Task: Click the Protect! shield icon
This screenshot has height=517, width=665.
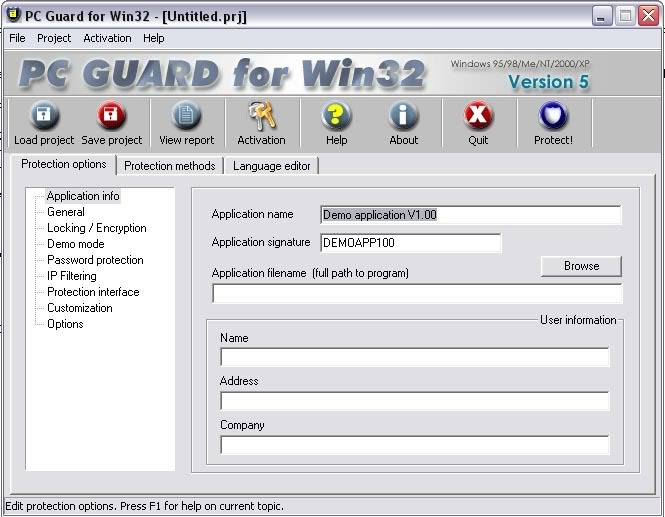Action: click(553, 115)
